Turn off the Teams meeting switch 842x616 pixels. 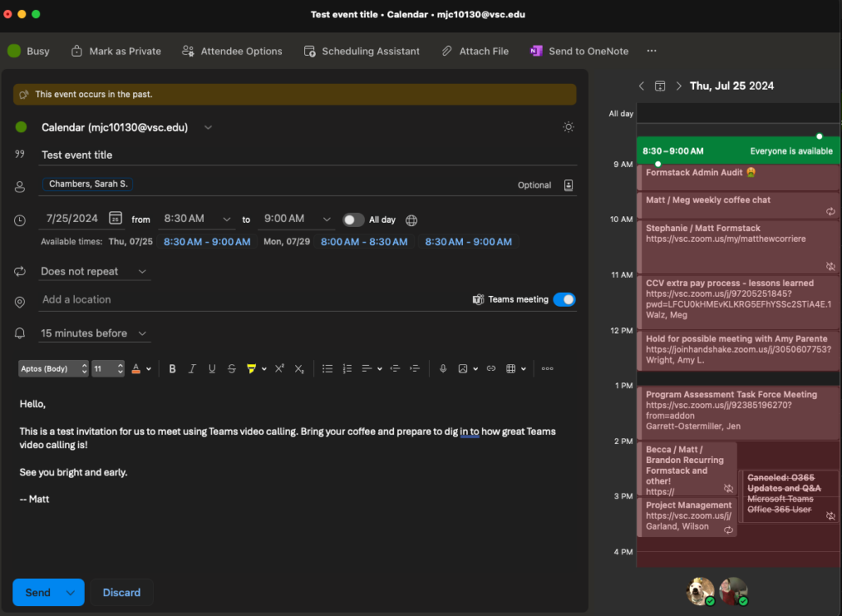click(x=564, y=299)
